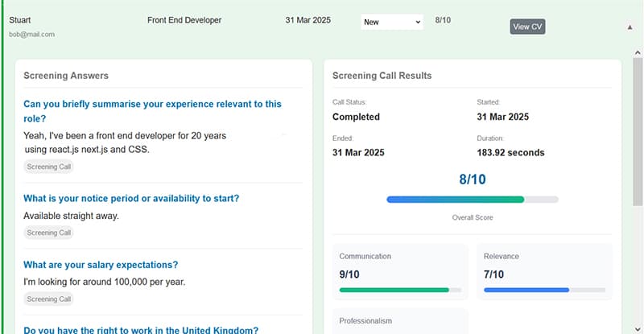Click answer about 100,000 per year
This screenshot has width=644, height=334.
(105, 282)
